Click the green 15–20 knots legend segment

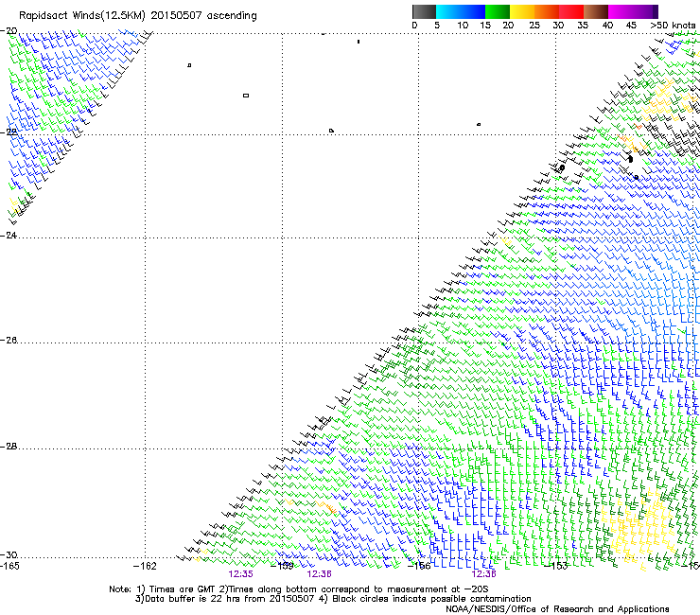pos(498,11)
